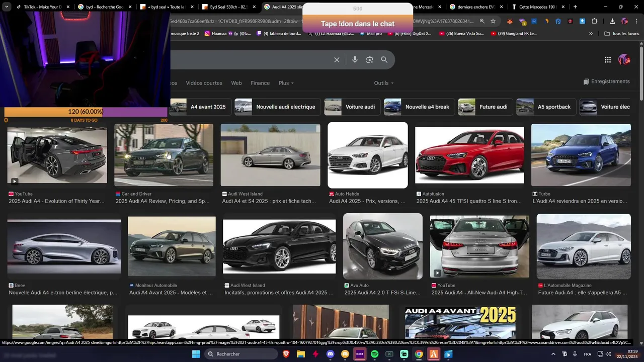Screen dimensions: 644x362
Task: Open Spotify from the taskbar
Action: [375, 354]
